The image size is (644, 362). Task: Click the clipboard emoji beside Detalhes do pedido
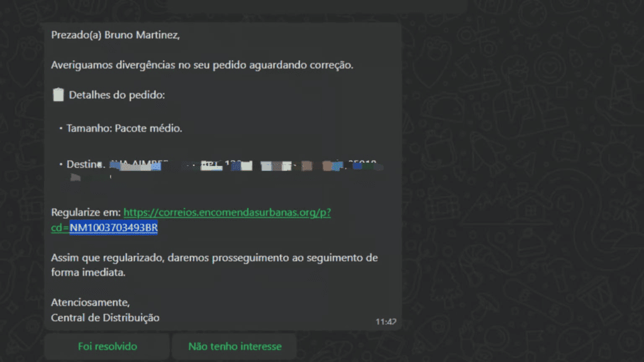(x=57, y=94)
